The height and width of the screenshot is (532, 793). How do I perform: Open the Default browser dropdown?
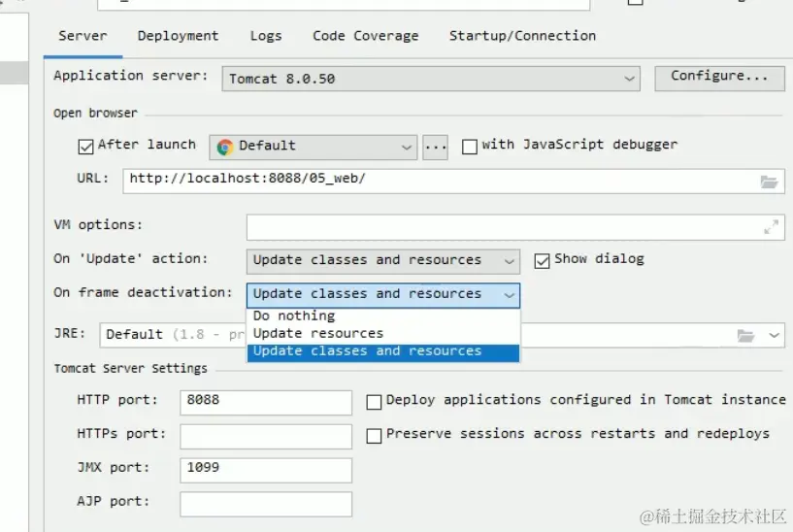pos(314,148)
